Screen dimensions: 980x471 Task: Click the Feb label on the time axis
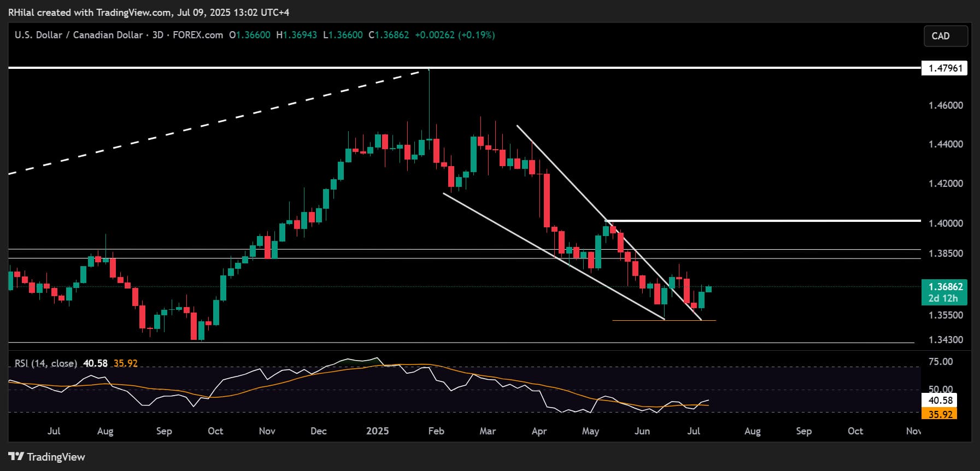[436, 431]
